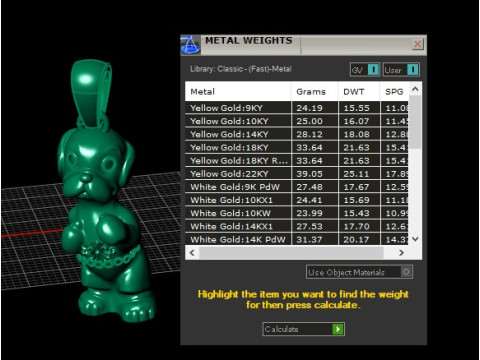The image size is (480, 360).
Task: Sort by the DWT column header
Action: point(359,92)
